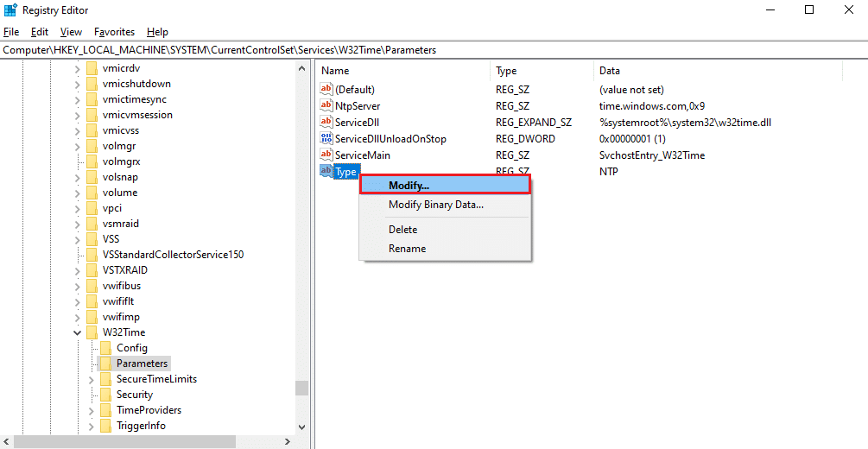
Task: Open the Favorites menu
Action: coord(114,32)
